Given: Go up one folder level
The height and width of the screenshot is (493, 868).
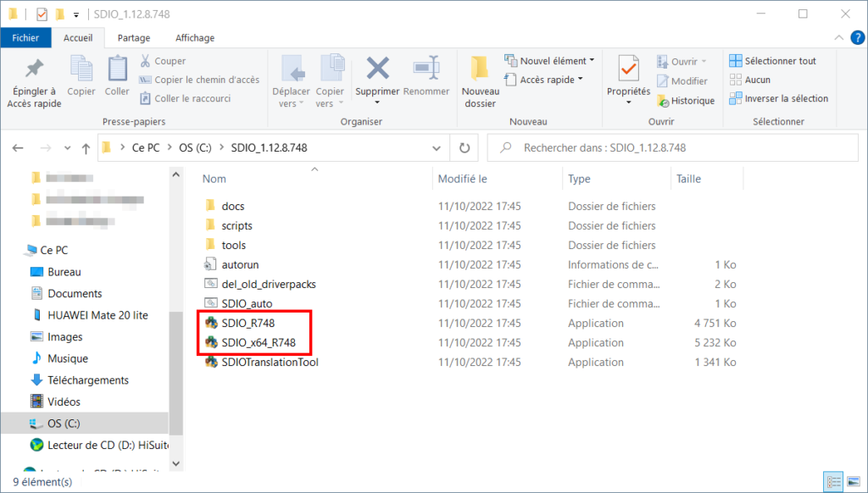Looking at the screenshot, I should [86, 147].
